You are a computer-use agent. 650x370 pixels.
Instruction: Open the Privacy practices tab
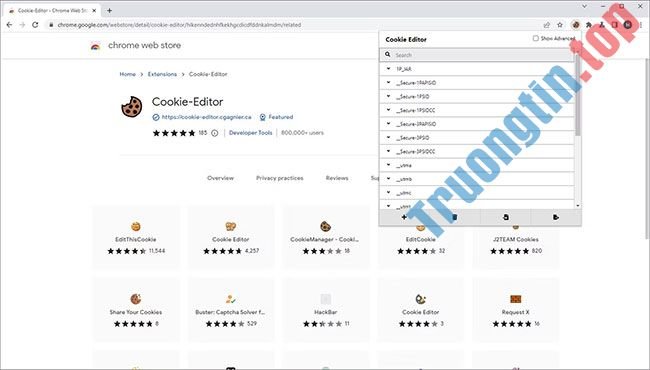280,178
